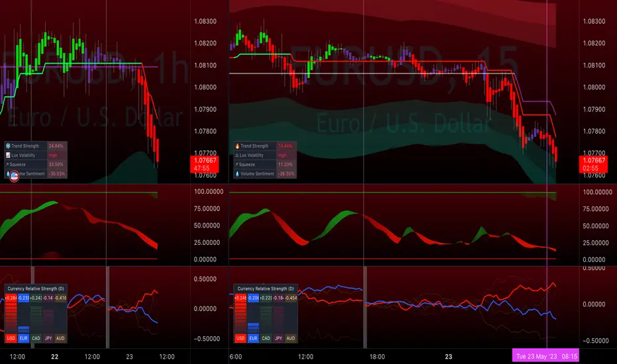Click the 18:00 time label on right chart axis
The image size is (617, 364).
pyautogui.click(x=377, y=357)
